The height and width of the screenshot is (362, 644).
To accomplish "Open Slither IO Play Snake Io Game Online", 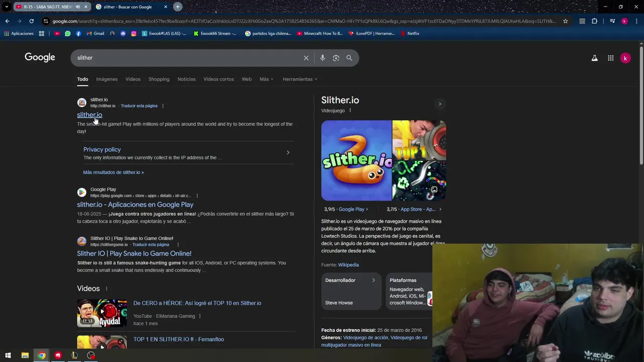I will pos(134,253).
